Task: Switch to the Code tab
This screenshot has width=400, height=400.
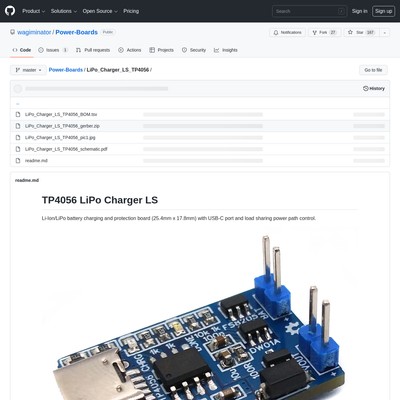Action: click(22, 50)
